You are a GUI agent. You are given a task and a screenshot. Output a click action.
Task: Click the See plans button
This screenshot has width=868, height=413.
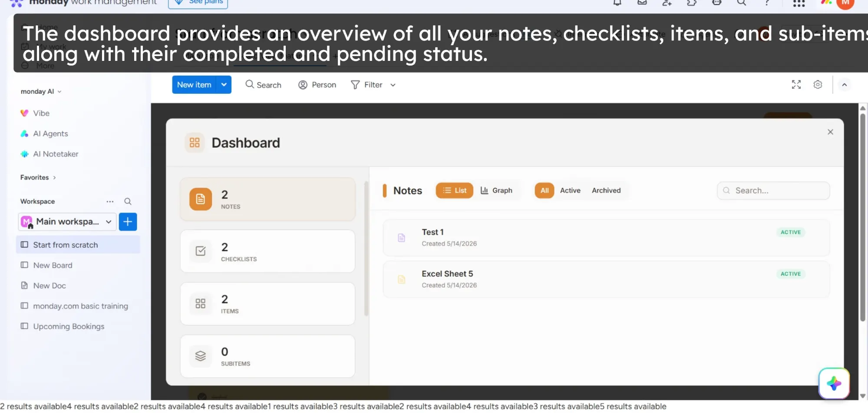(198, 3)
